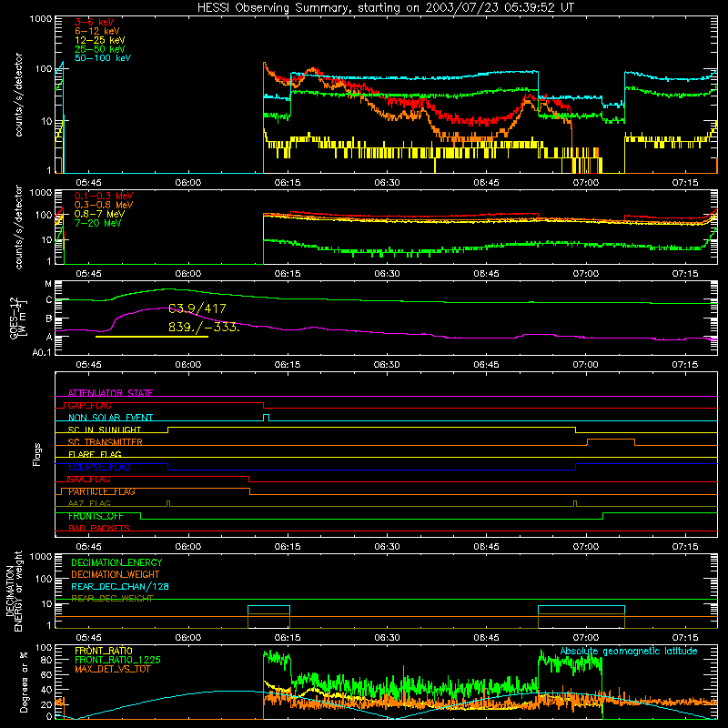
Task: Click the A0.1 tick label on GOES axis
Action: 42,353
